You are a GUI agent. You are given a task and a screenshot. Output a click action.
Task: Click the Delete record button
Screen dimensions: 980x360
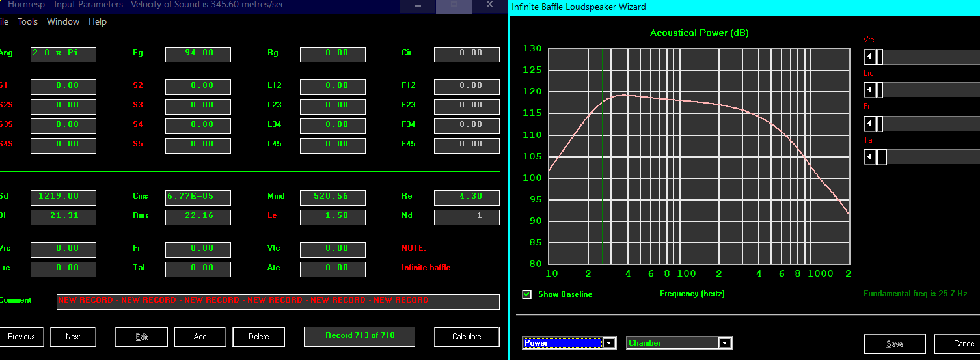coord(258,337)
